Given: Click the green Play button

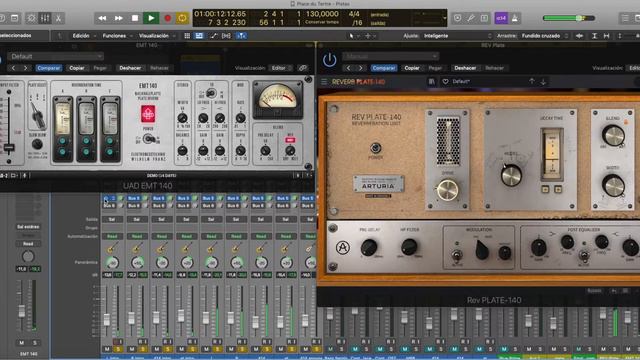Looking at the screenshot, I should click(151, 18).
